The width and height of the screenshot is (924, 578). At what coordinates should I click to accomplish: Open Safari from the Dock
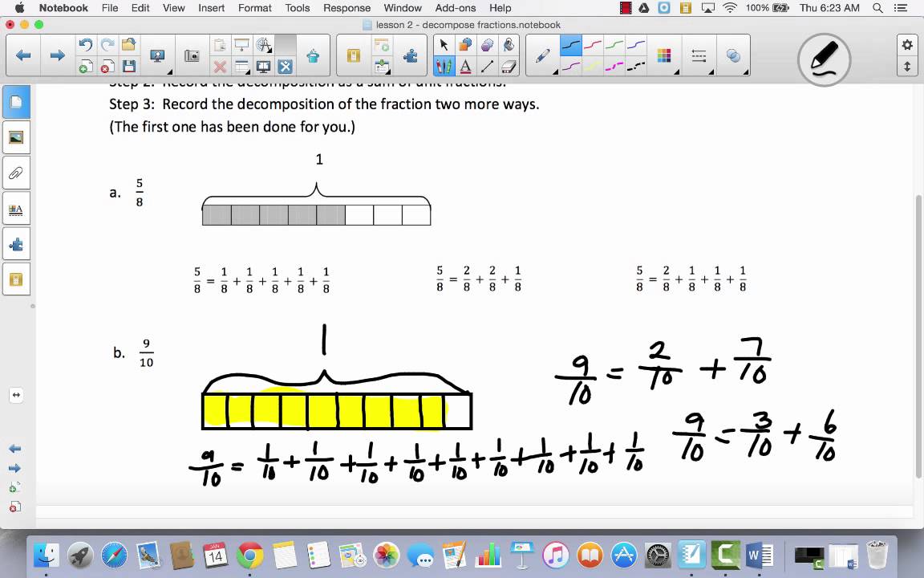click(114, 555)
